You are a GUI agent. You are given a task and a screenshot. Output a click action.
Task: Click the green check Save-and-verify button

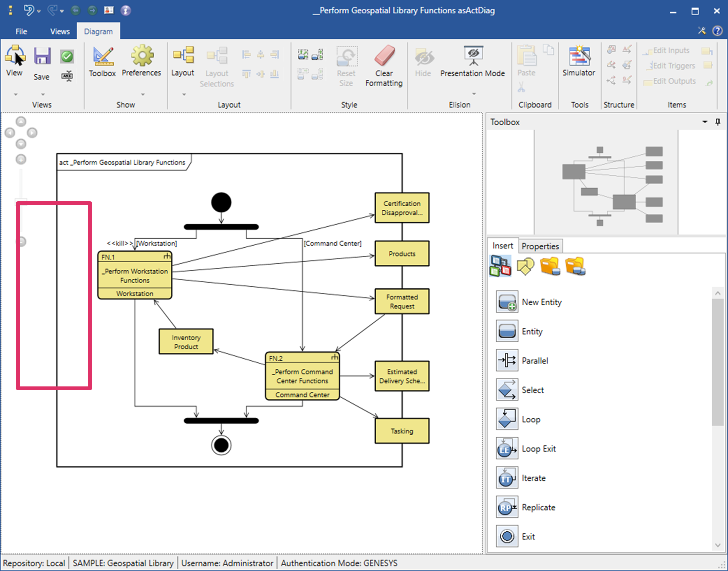click(x=67, y=56)
